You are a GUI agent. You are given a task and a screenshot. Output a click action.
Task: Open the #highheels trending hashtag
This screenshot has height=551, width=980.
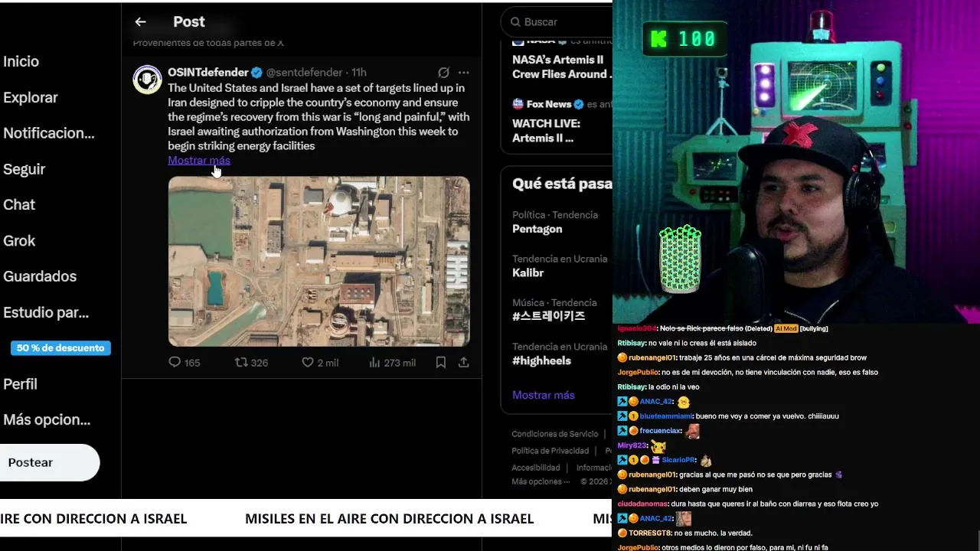coord(541,360)
